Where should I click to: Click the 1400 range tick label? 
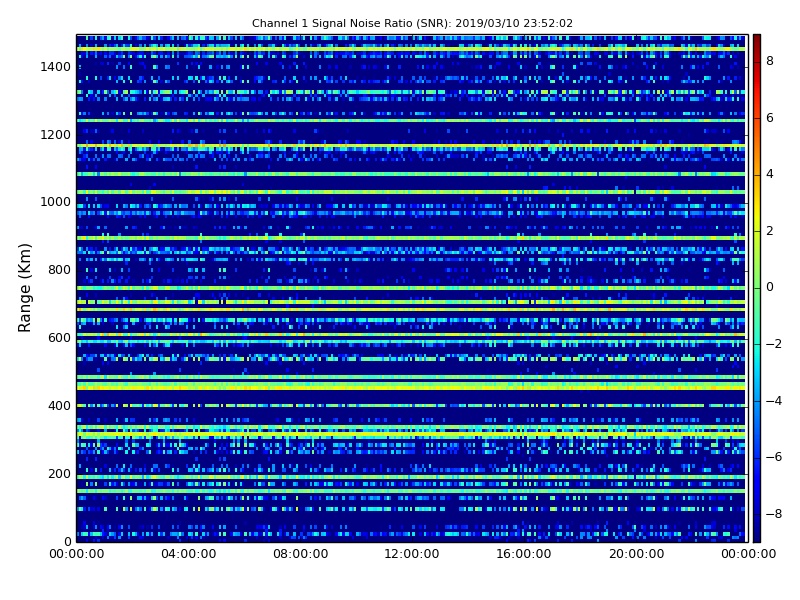[56, 67]
